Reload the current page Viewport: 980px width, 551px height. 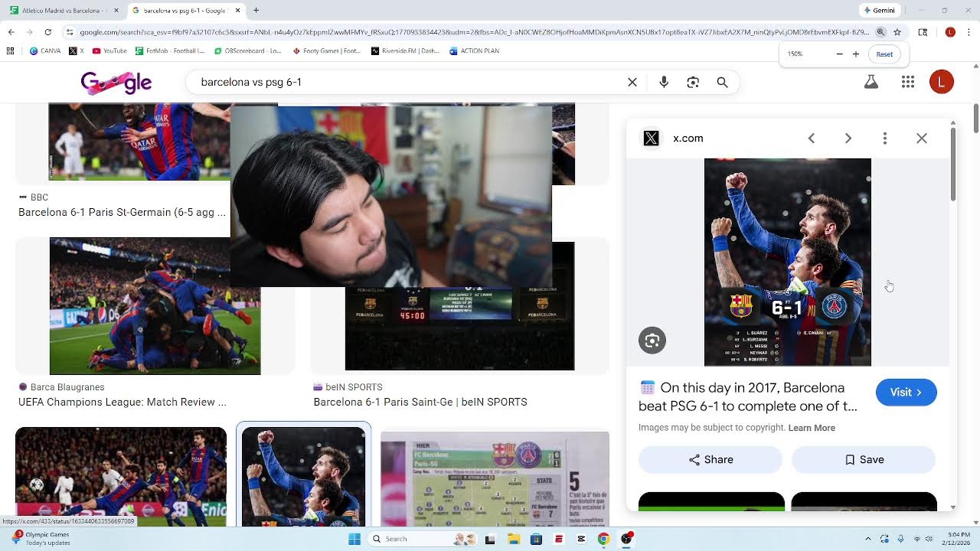click(x=47, y=32)
